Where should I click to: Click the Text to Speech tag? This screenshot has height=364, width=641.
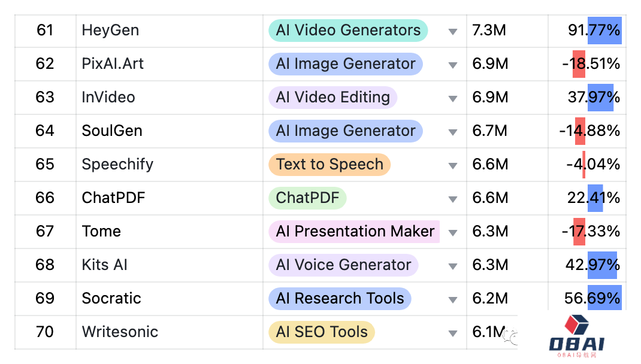[x=329, y=164]
